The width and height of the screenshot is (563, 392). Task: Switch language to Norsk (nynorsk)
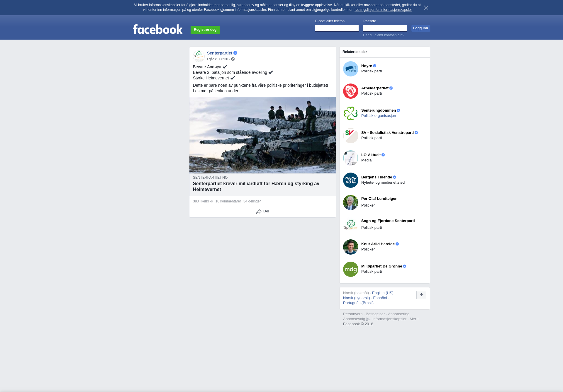click(357, 298)
